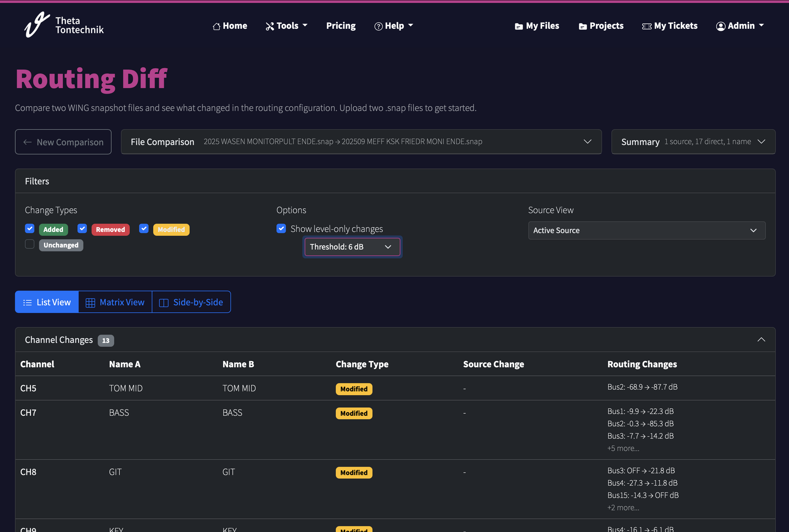The width and height of the screenshot is (789, 532).
Task: Open the Threshold 6 dB dropdown
Action: [x=352, y=247]
